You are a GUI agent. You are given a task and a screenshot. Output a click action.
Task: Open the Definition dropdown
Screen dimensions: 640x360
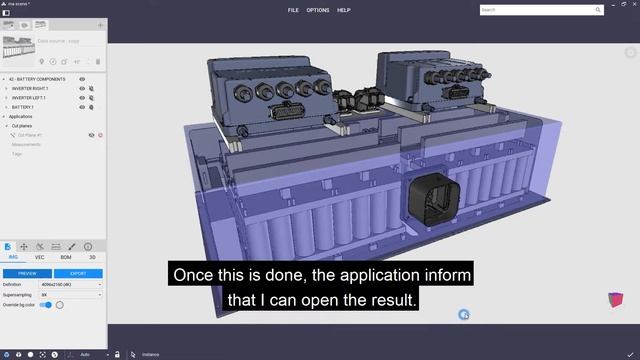point(71,284)
